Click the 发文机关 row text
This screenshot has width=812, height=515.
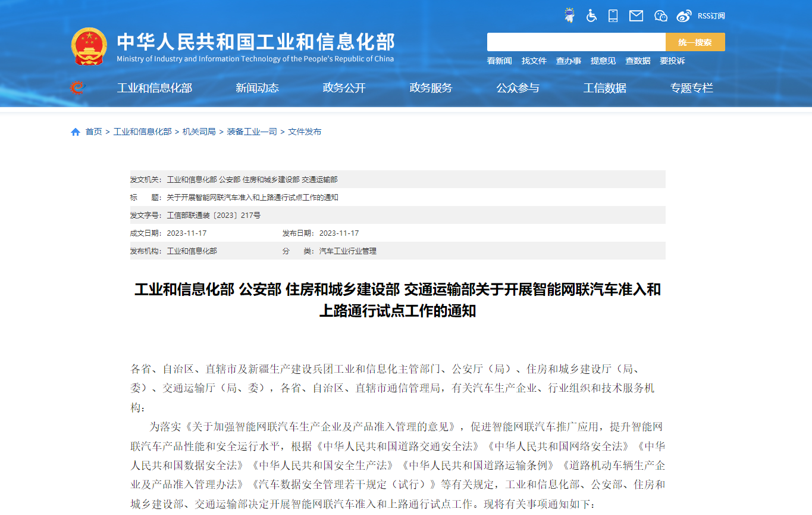tap(252, 180)
